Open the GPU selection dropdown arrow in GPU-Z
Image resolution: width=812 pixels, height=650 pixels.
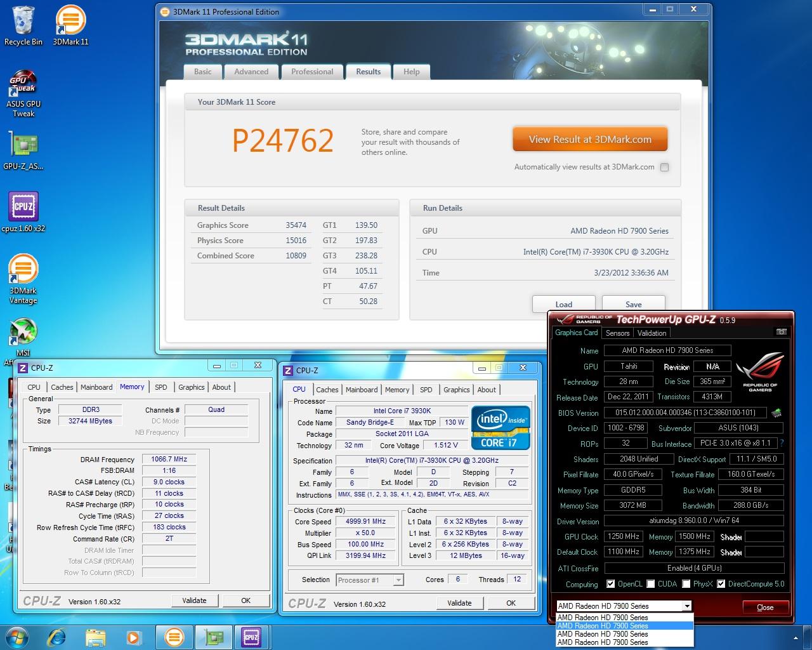686,606
